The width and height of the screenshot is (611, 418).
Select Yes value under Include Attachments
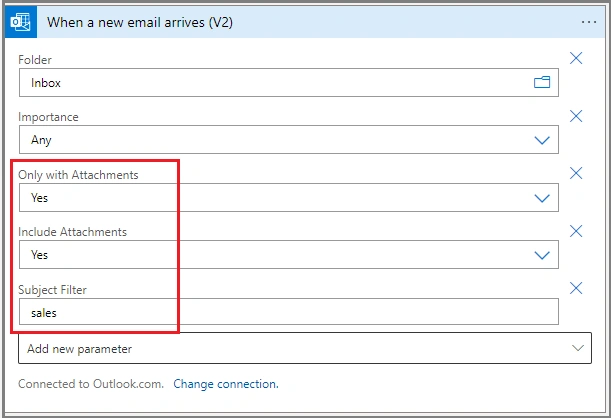pos(39,255)
